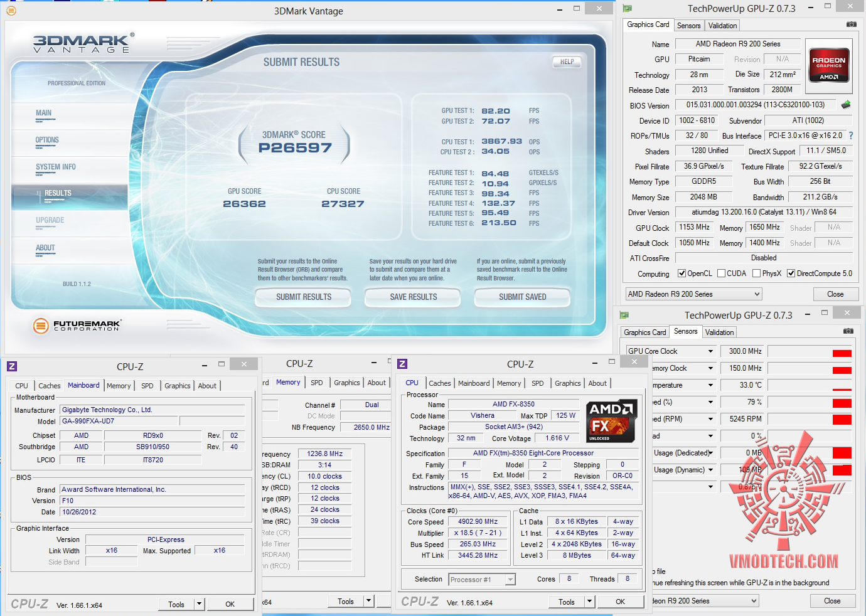
Task: Click the GPU score value 26362
Action: click(244, 204)
